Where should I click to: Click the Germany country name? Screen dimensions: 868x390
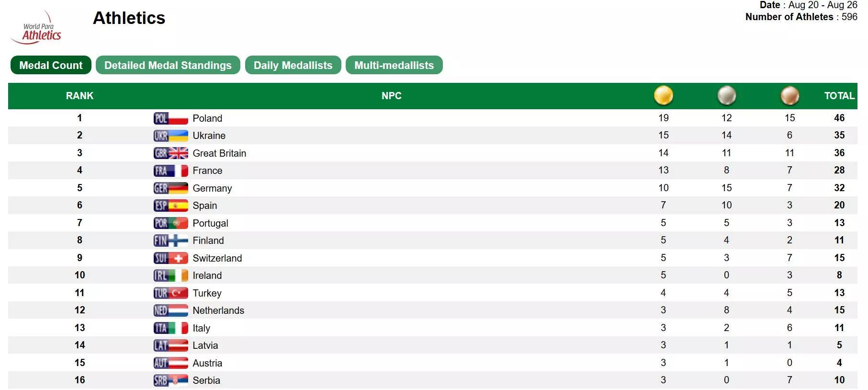(212, 188)
